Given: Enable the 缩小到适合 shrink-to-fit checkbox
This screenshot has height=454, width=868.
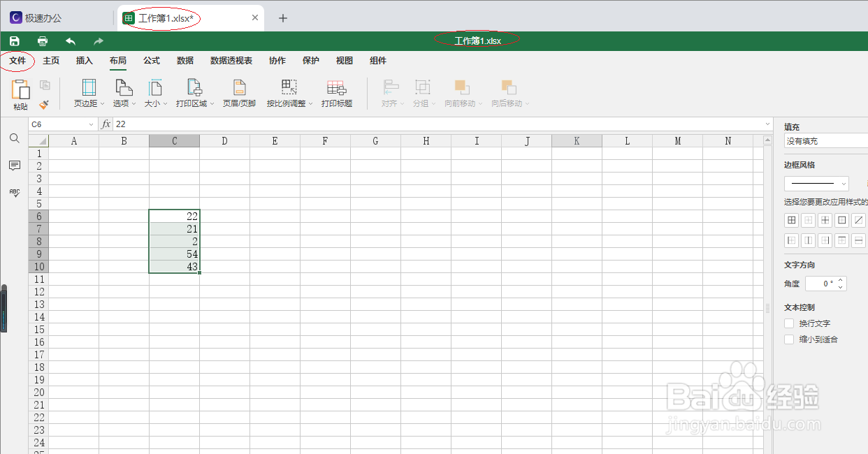Looking at the screenshot, I should (789, 339).
